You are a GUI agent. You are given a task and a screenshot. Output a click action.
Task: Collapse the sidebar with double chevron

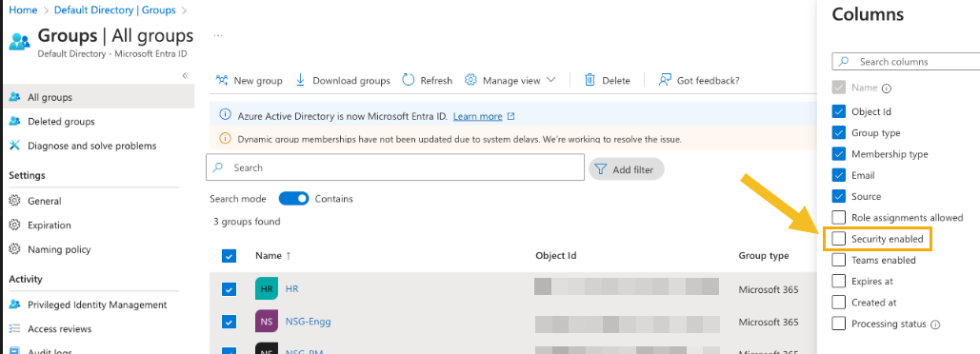click(185, 75)
